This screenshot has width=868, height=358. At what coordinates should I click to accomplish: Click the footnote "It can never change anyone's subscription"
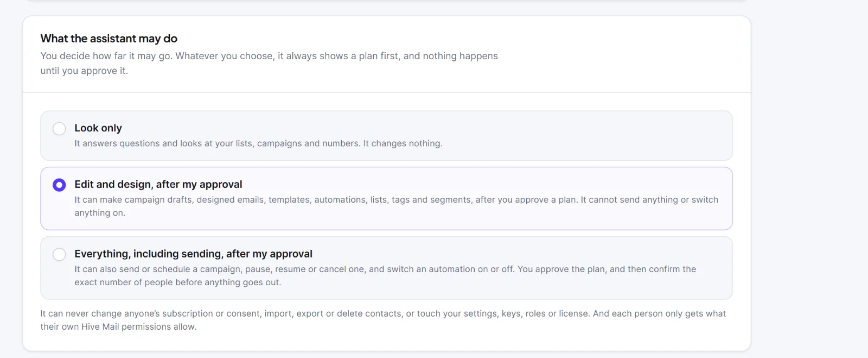(x=383, y=320)
